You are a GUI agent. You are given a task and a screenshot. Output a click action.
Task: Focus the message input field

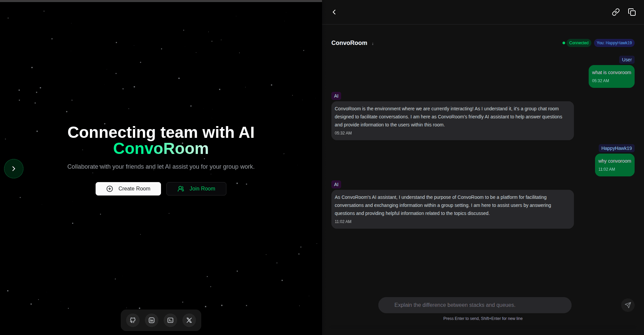(x=475, y=305)
